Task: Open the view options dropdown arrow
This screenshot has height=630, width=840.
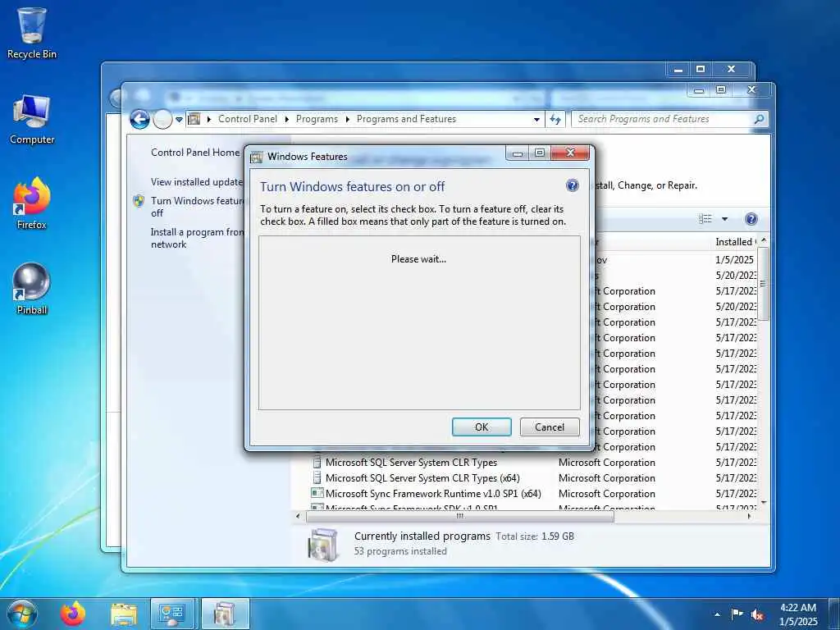Action: [725, 218]
